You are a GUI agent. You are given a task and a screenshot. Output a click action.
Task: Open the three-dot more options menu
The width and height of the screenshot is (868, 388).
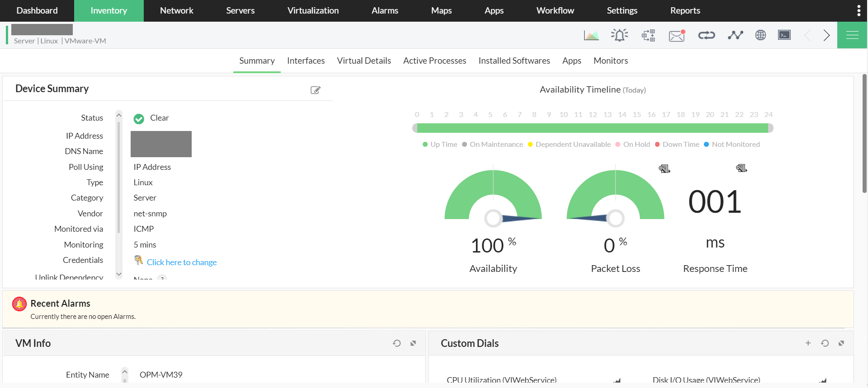point(859,10)
